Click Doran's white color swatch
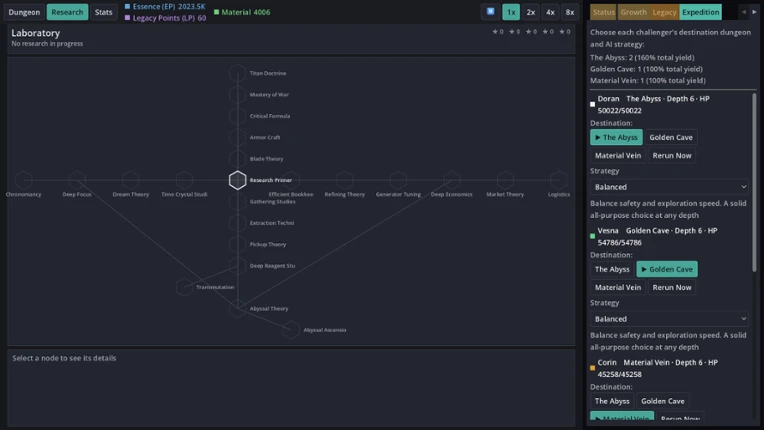 click(x=592, y=104)
